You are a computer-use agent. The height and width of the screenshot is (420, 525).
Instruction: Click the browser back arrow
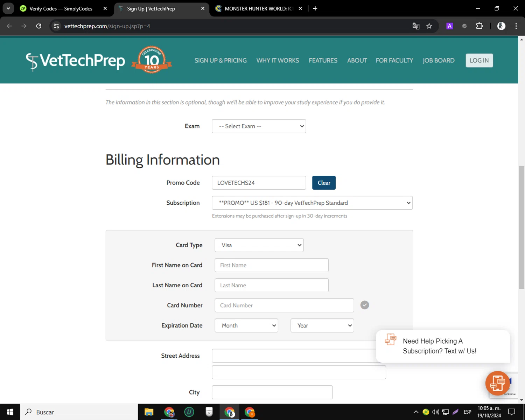(x=9, y=26)
